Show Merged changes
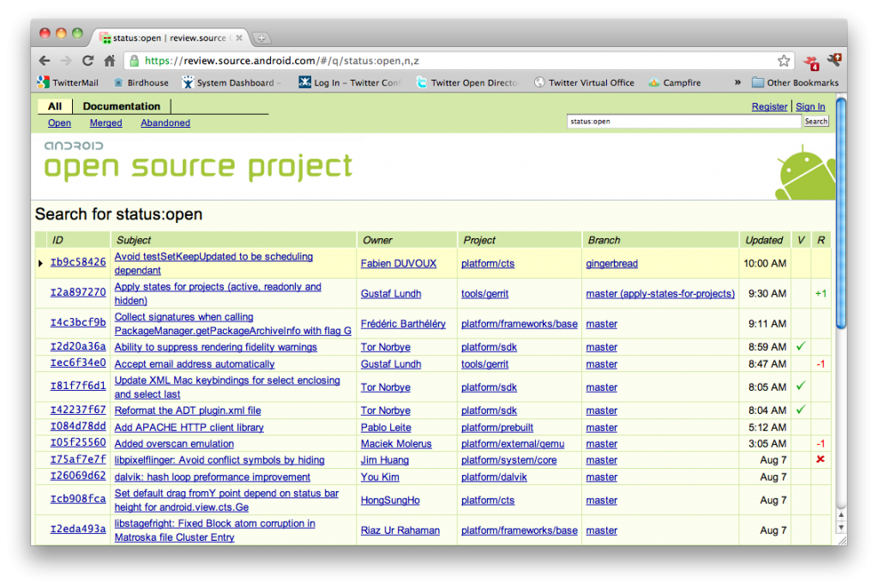 point(105,123)
